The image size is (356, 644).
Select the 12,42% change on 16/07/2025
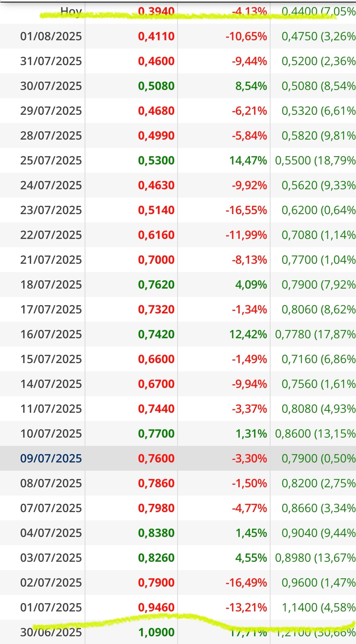coord(248,334)
